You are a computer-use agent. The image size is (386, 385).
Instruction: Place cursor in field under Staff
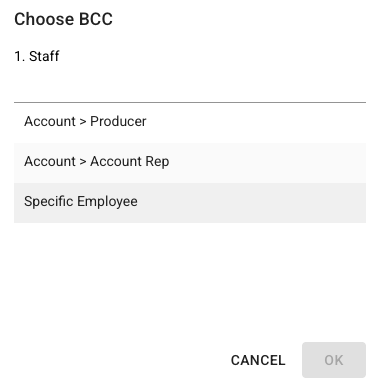click(x=190, y=87)
